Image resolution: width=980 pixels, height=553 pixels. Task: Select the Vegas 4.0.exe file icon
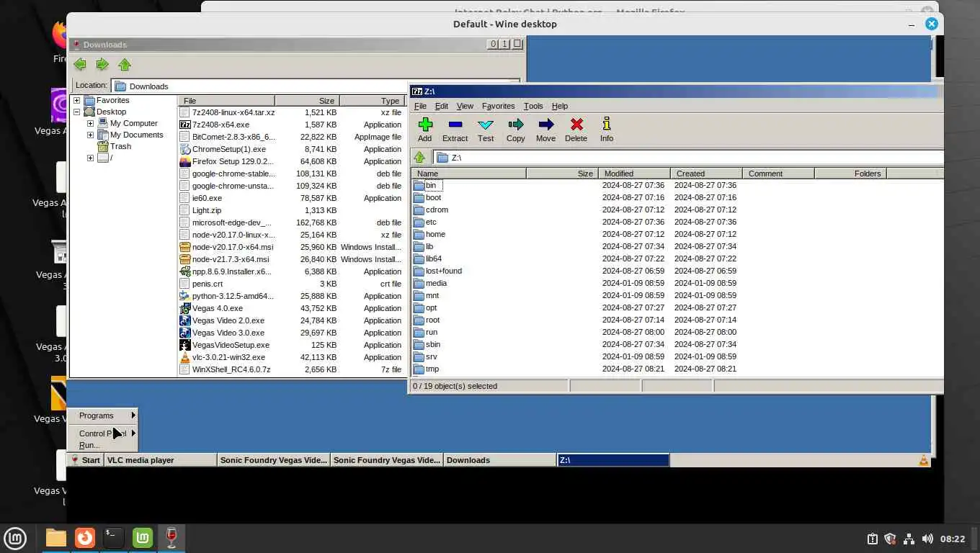tap(185, 308)
